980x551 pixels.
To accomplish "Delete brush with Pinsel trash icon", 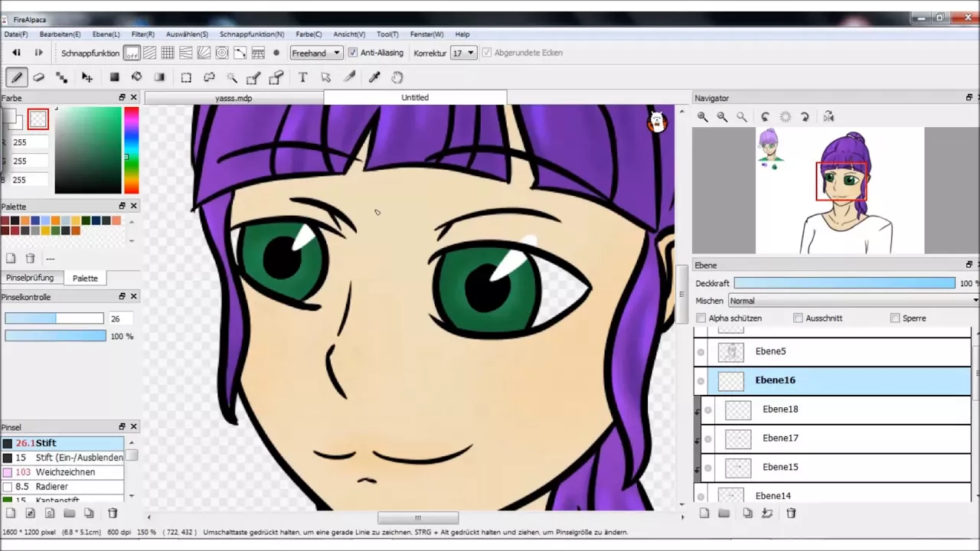I will point(113,514).
